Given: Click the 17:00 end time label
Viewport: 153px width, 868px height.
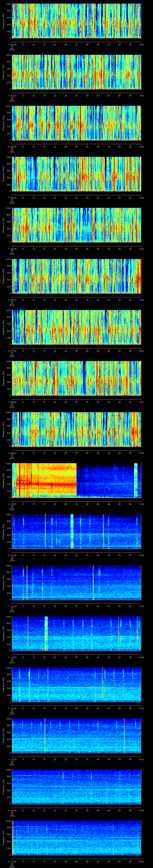Looking at the screenshot, I should tap(141, 810).
